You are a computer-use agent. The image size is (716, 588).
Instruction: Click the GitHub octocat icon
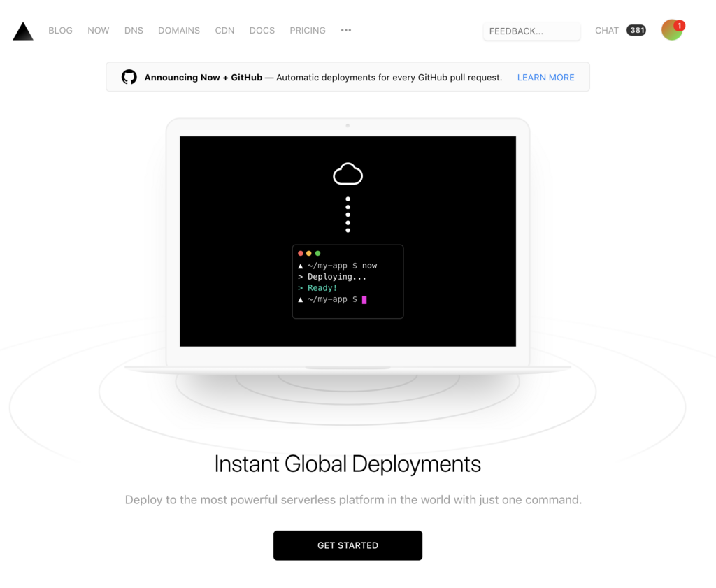129,77
